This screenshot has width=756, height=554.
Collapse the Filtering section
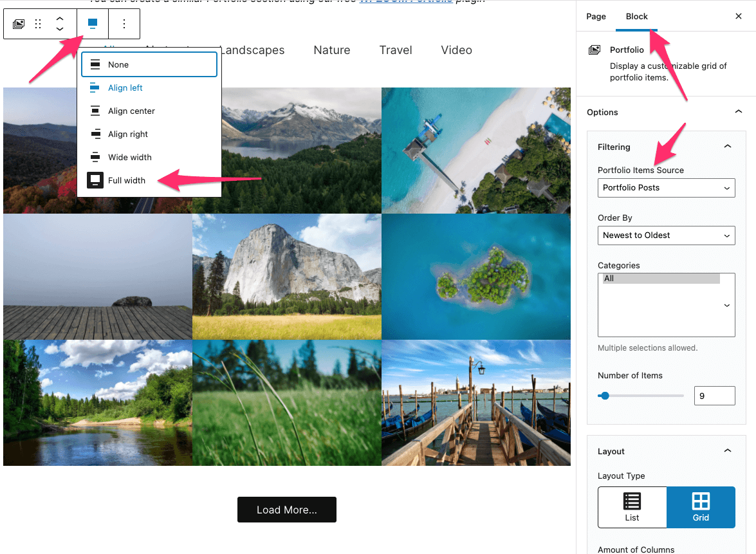728,147
